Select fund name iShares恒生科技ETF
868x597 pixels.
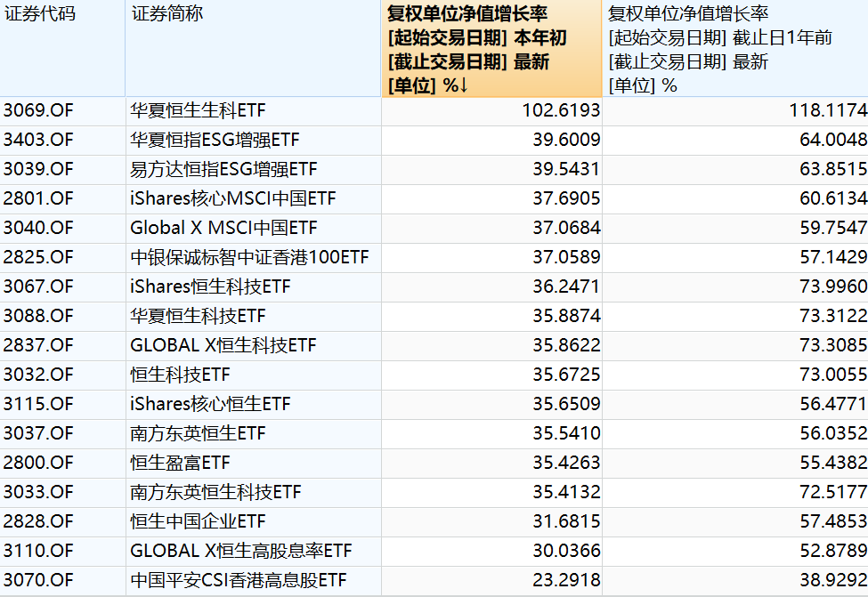pyautogui.click(x=210, y=286)
